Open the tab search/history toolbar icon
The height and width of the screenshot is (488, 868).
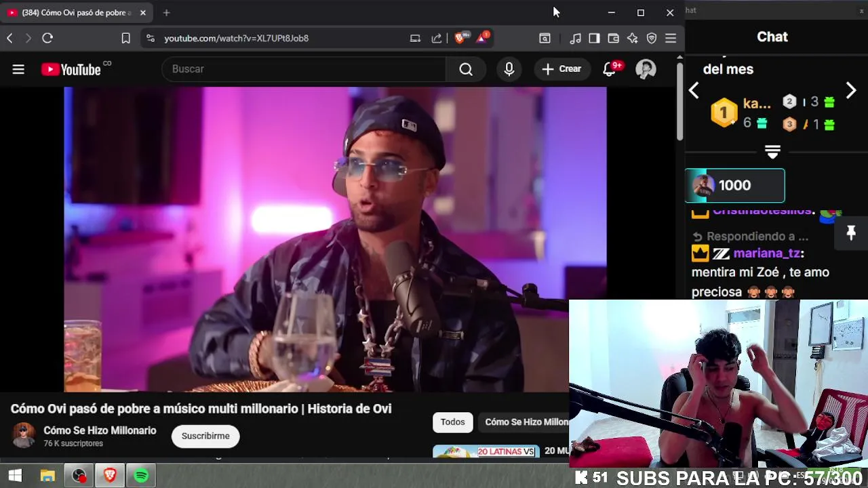(x=545, y=39)
